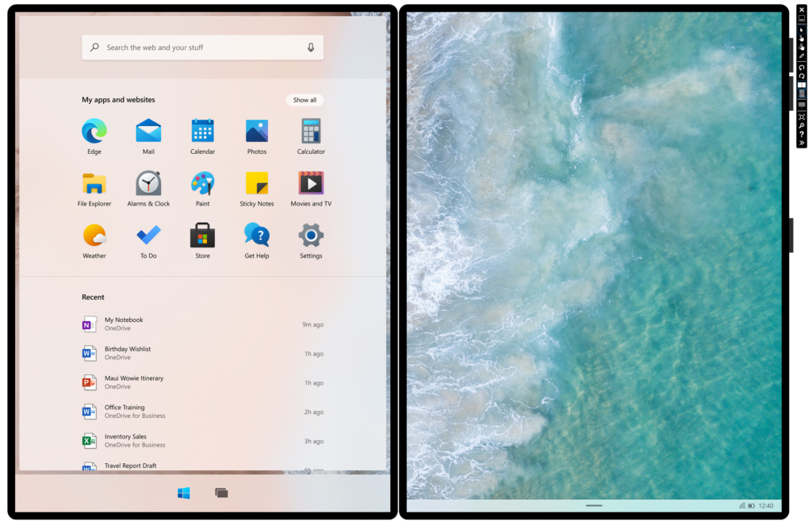812x529 pixels.
Task: Select the mouse pointer mode in emulator toolbar
Action: click(802, 30)
